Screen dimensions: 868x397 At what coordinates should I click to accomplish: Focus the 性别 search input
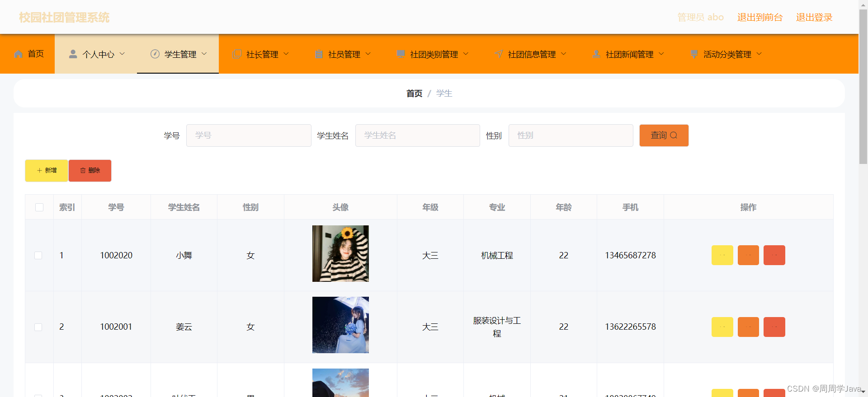point(571,135)
